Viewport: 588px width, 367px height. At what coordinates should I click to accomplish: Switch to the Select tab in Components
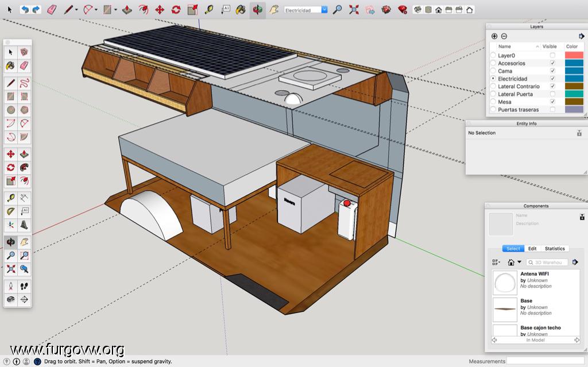pos(513,249)
